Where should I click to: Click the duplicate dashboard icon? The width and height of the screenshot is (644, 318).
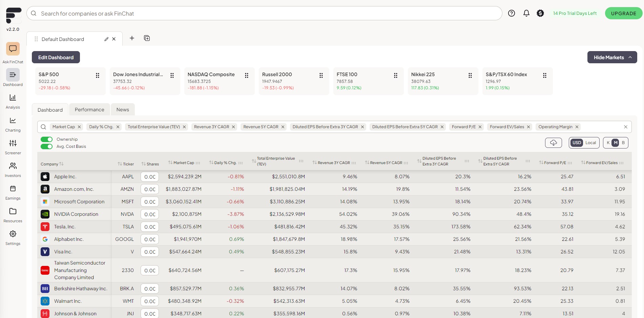click(x=147, y=38)
